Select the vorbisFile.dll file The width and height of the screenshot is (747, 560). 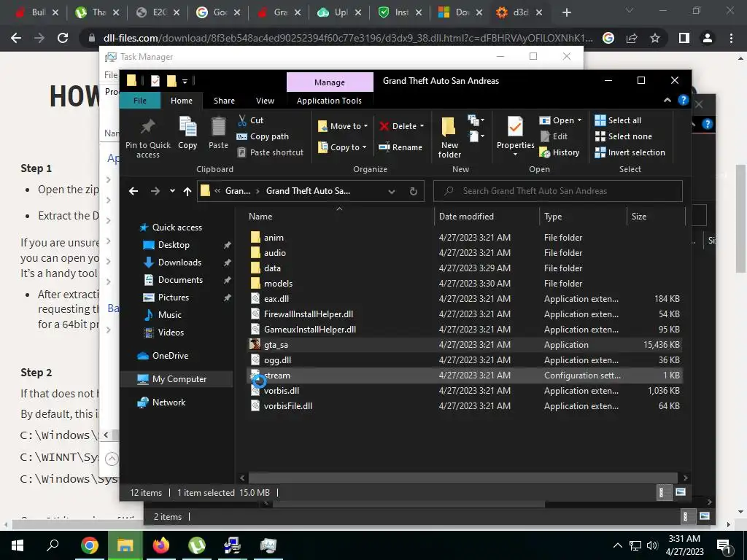coord(465,406)
